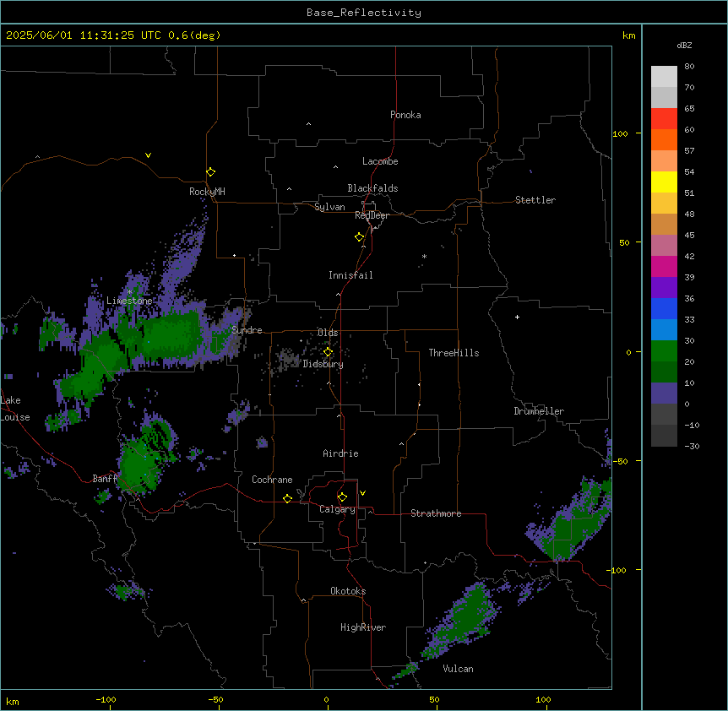
Task: Click the Innisfail city label
Action: [350, 275]
